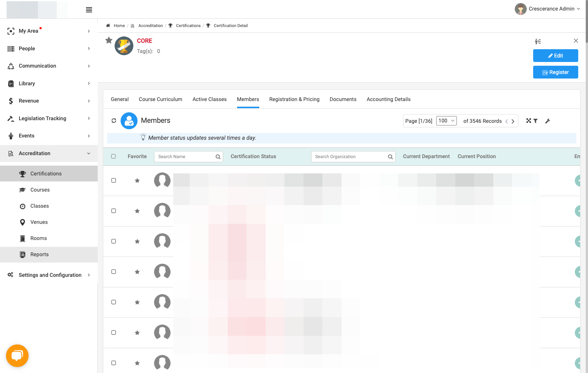
Task: Expand the My Area menu
Action: (x=49, y=31)
